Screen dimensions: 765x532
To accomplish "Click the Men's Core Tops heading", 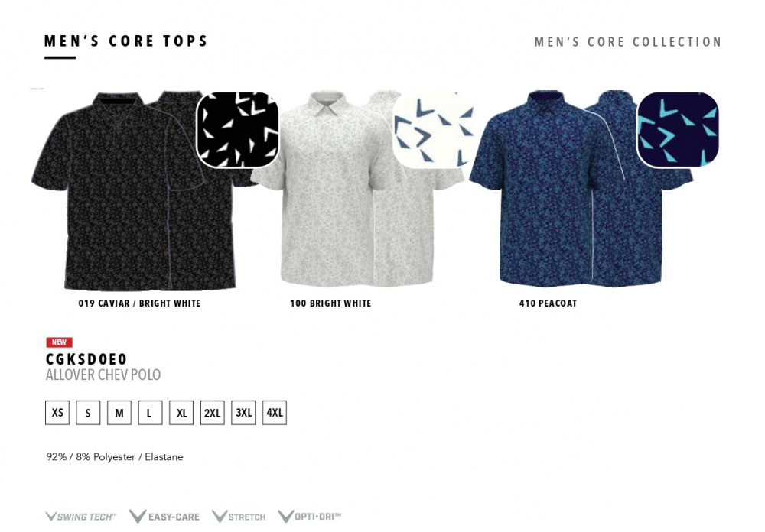I will click(126, 41).
